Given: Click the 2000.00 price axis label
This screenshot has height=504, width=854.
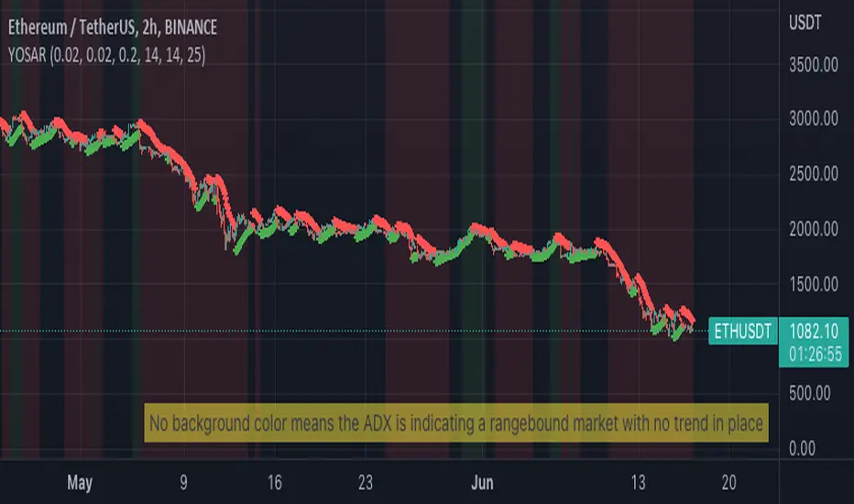Looking at the screenshot, I should pyautogui.click(x=814, y=229).
